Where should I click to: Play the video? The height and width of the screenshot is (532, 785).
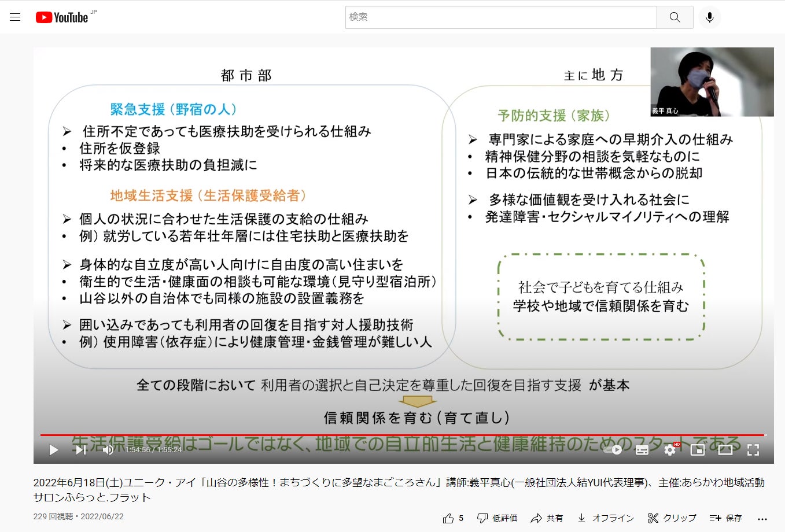[53, 449]
